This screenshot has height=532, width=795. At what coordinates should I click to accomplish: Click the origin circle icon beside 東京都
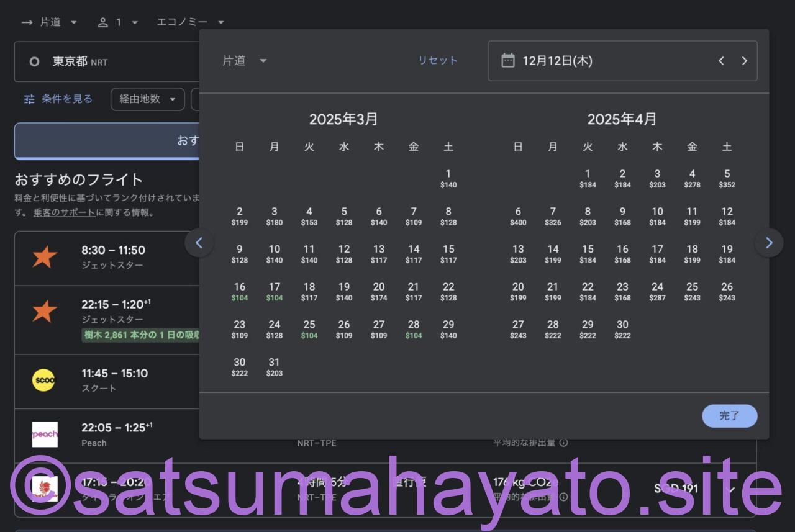point(35,61)
